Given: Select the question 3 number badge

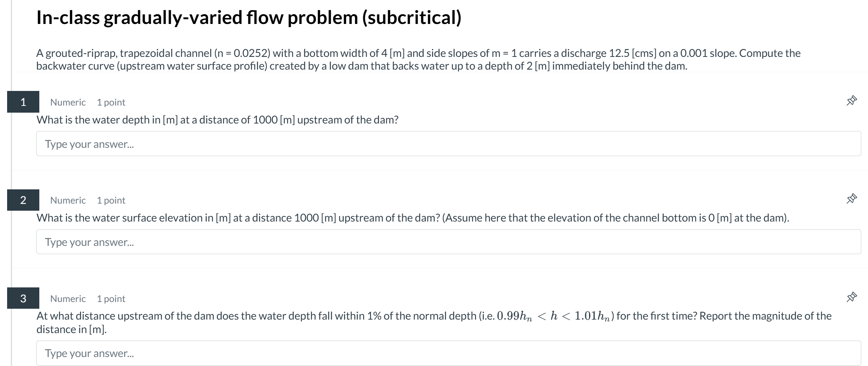Looking at the screenshot, I should click(x=23, y=298).
